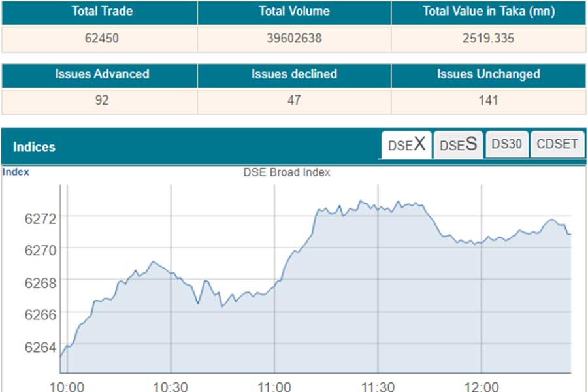
Task: Click the total trade value 62450
Action: pyautogui.click(x=101, y=38)
